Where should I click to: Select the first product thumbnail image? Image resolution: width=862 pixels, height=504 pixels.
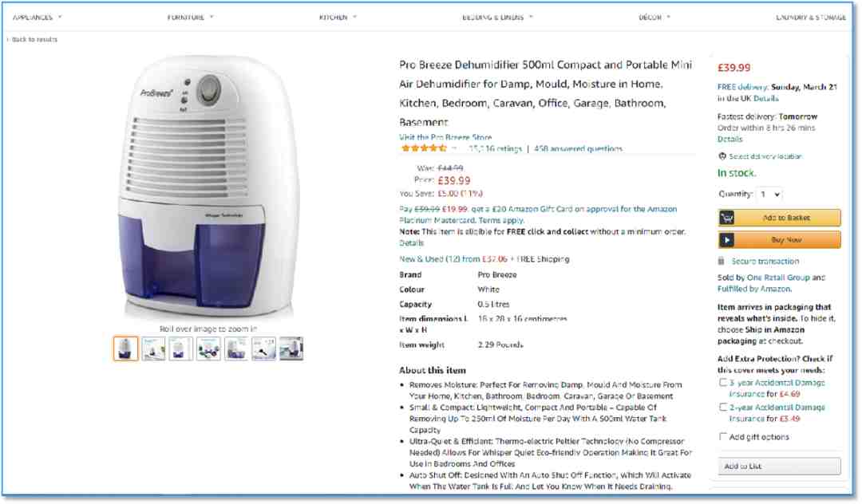tap(126, 348)
